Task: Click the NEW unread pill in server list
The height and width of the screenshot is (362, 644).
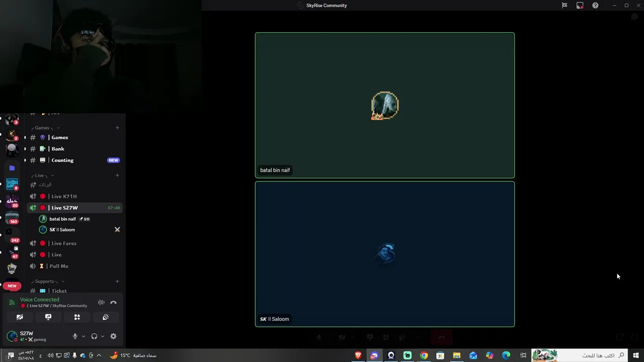Action: click(x=12, y=286)
